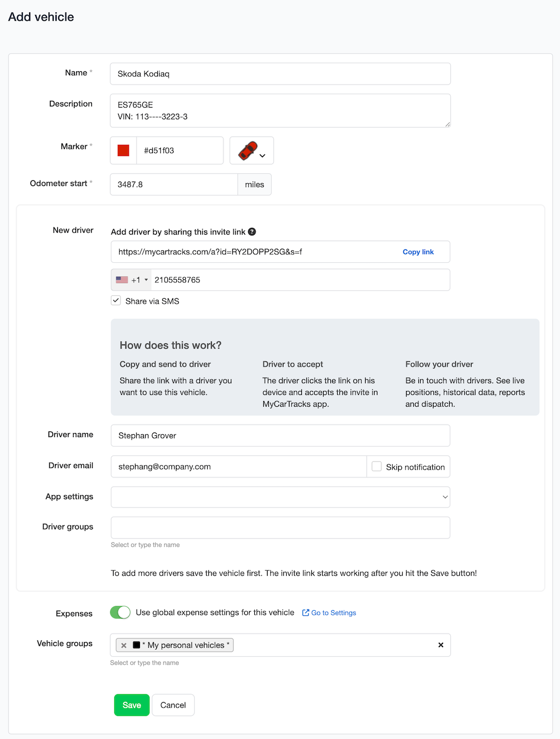560x739 pixels.
Task: Turn off global expense settings toggle
Action: tap(120, 612)
